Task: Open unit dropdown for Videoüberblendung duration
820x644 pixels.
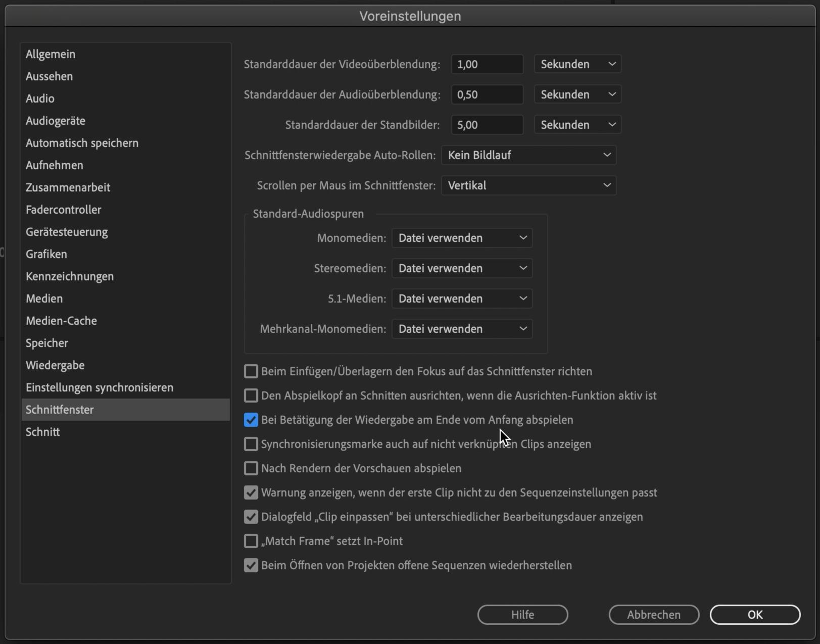Action: pyautogui.click(x=577, y=64)
